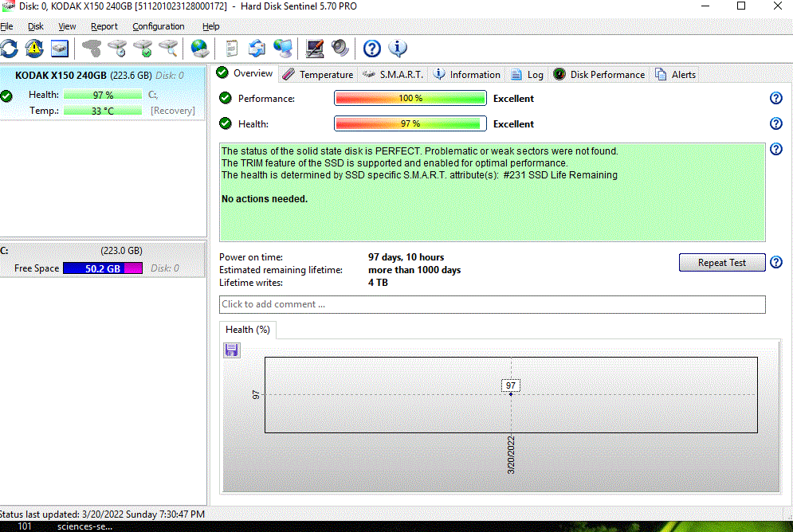Click the Temp. 33 °C bar in the disk panel
The width and height of the screenshot is (793, 532).
103,111
